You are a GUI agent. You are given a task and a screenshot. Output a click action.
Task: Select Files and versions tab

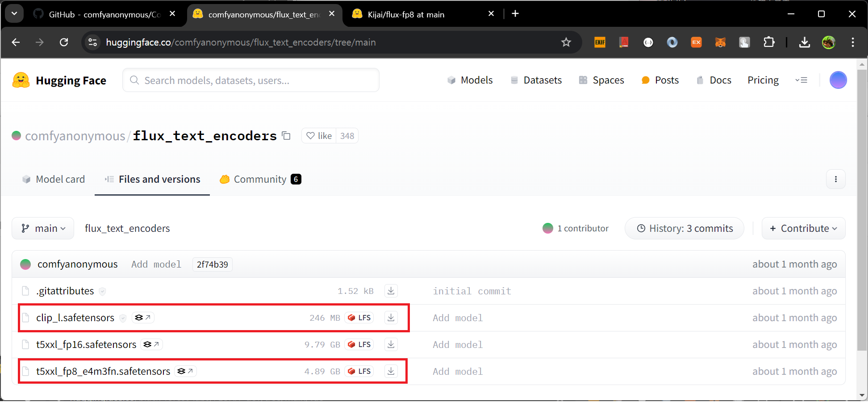(x=152, y=180)
